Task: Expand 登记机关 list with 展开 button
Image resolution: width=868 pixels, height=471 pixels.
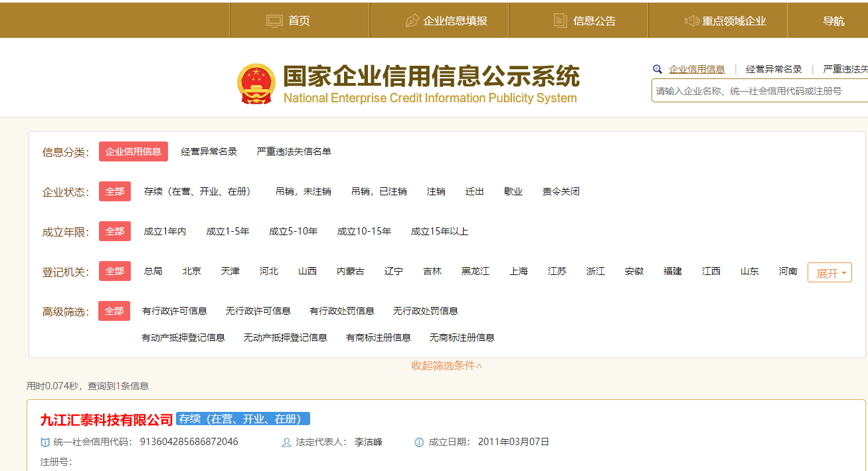Action: pyautogui.click(x=829, y=272)
